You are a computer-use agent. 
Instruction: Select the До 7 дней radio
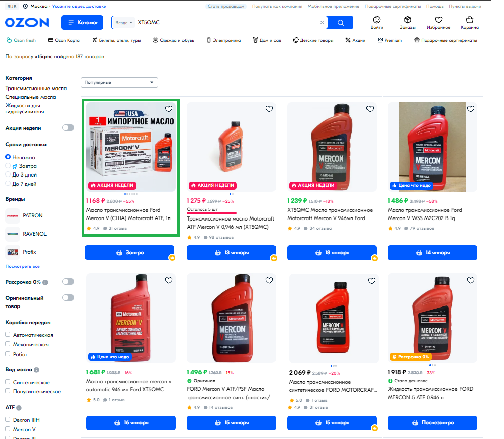(x=8, y=183)
